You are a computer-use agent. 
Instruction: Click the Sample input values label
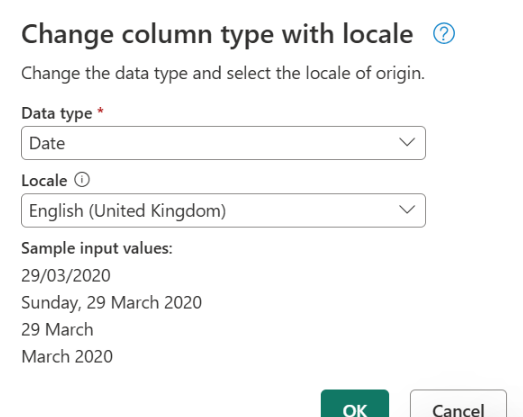(x=97, y=249)
